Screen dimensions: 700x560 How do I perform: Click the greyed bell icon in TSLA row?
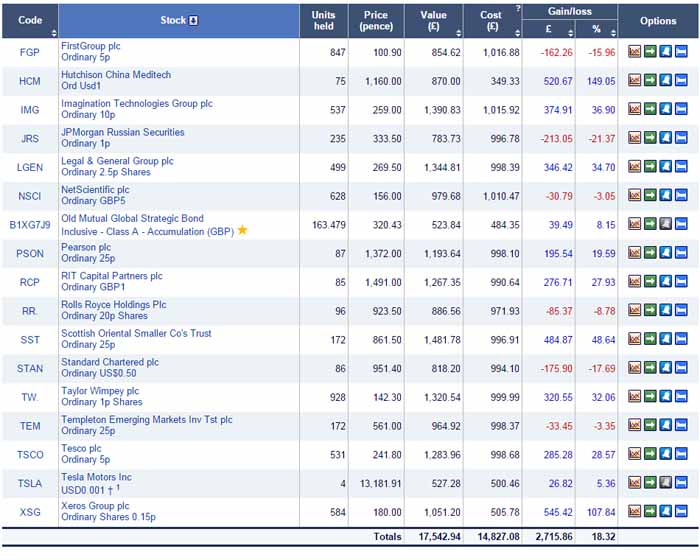coord(666,482)
